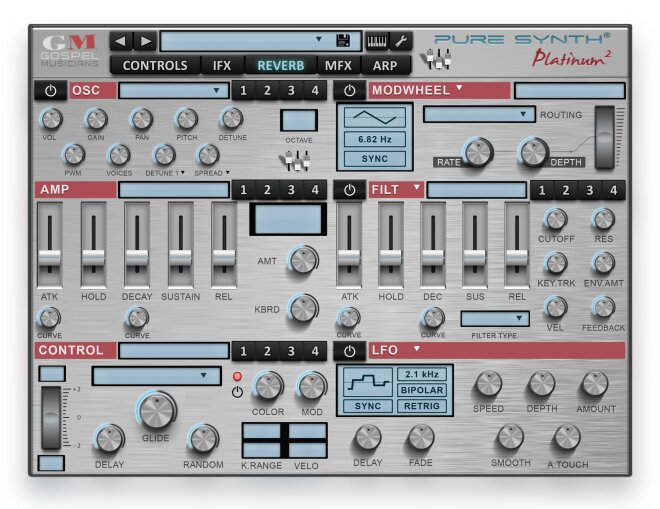Select the LFO stepped waveform display
The height and width of the screenshot is (509, 660).
click(x=367, y=382)
